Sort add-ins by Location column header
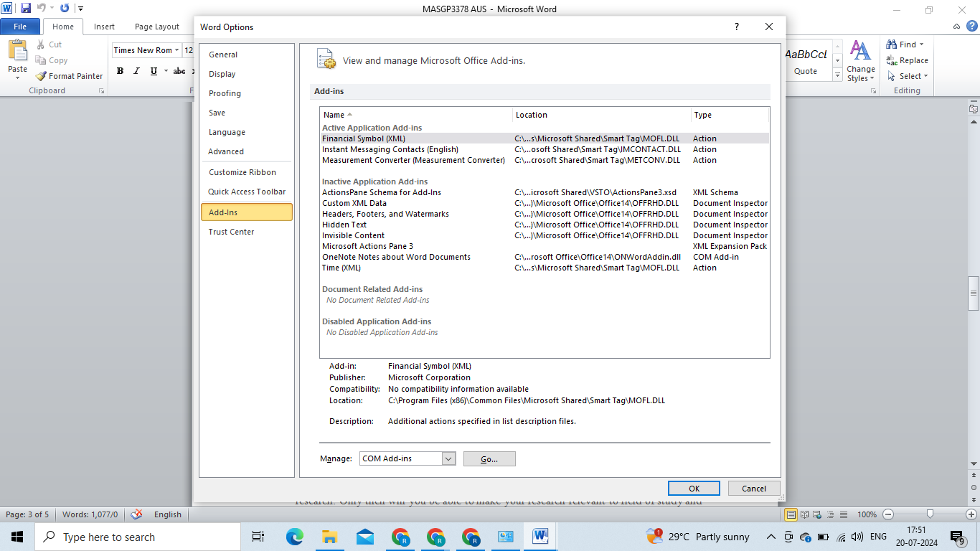Screen dimensions: 980x551 [602, 115]
